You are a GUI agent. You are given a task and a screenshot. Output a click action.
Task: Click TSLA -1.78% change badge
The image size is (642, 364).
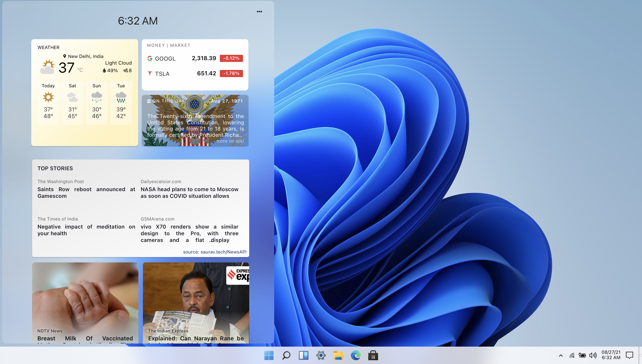pyautogui.click(x=231, y=73)
